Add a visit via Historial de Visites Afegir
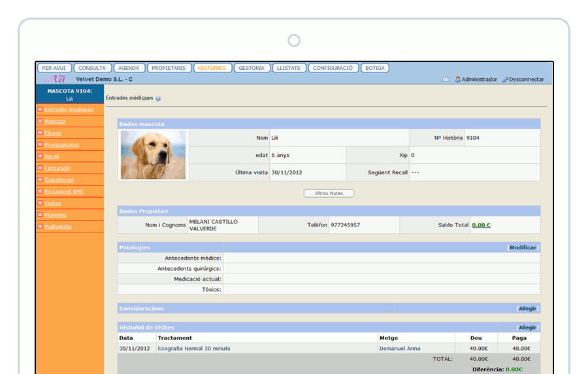The height and width of the screenshot is (374, 588). pos(527,327)
